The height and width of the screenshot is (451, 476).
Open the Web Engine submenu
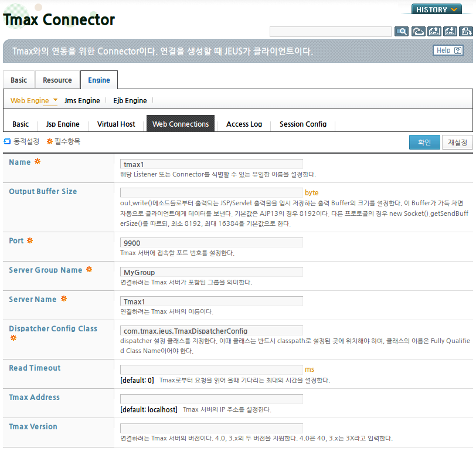point(30,100)
